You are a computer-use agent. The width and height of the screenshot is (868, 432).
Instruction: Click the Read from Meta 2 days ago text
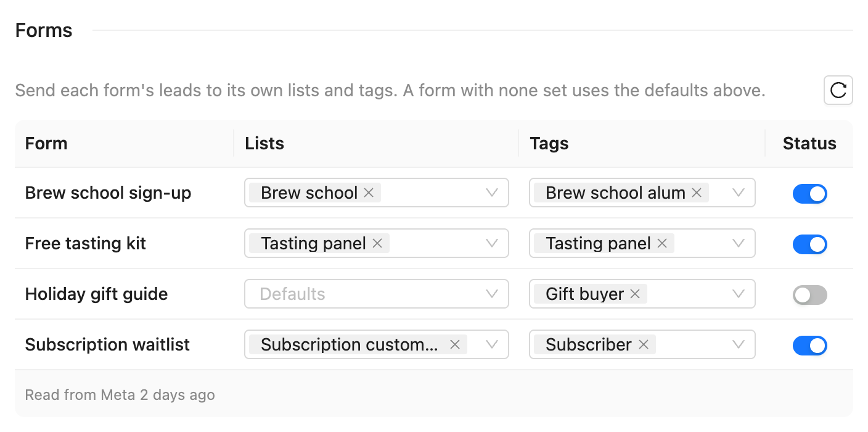[x=120, y=395]
